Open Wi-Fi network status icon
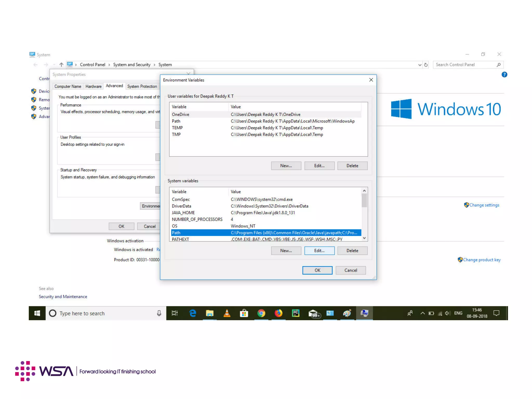Screen dimensions: 532x399 point(440,313)
